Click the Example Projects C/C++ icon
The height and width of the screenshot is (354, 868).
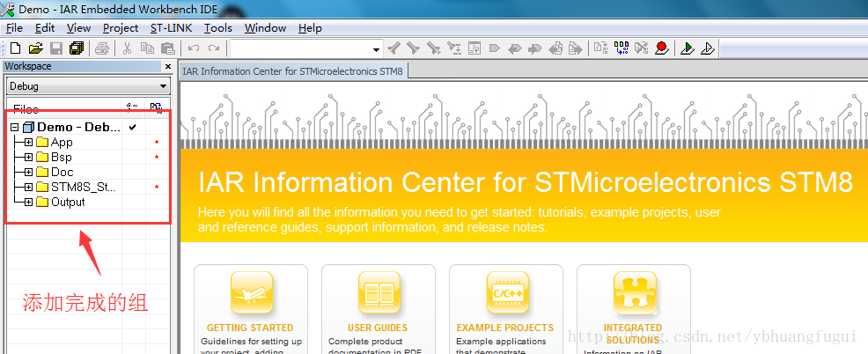(507, 293)
